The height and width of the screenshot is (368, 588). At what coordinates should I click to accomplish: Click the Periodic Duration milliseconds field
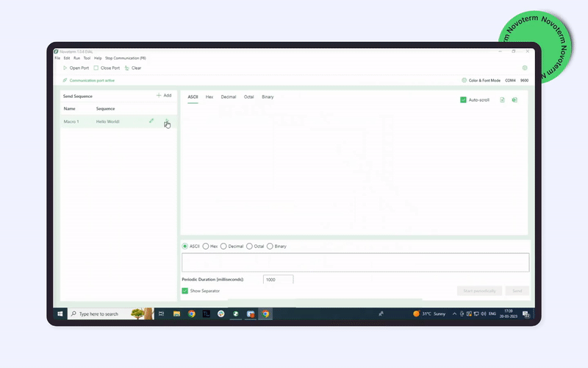coord(278,280)
